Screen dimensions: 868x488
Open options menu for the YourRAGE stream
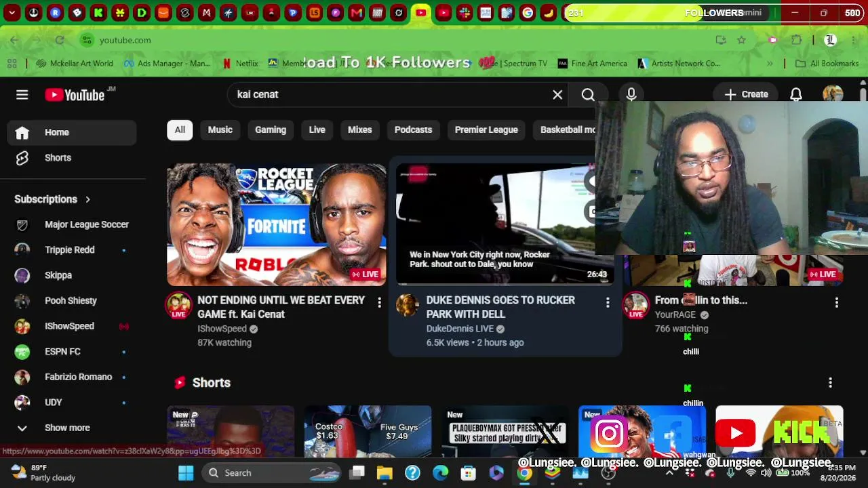[x=836, y=303]
